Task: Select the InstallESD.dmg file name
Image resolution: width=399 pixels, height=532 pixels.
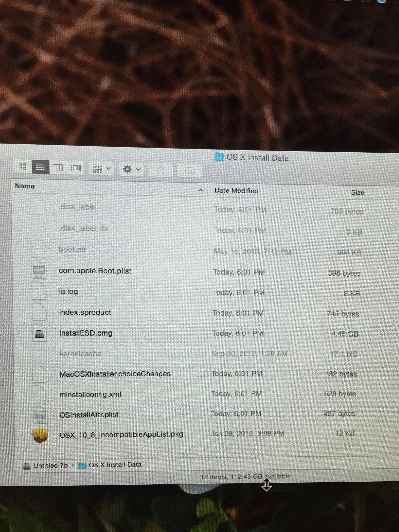Action: coord(86,333)
